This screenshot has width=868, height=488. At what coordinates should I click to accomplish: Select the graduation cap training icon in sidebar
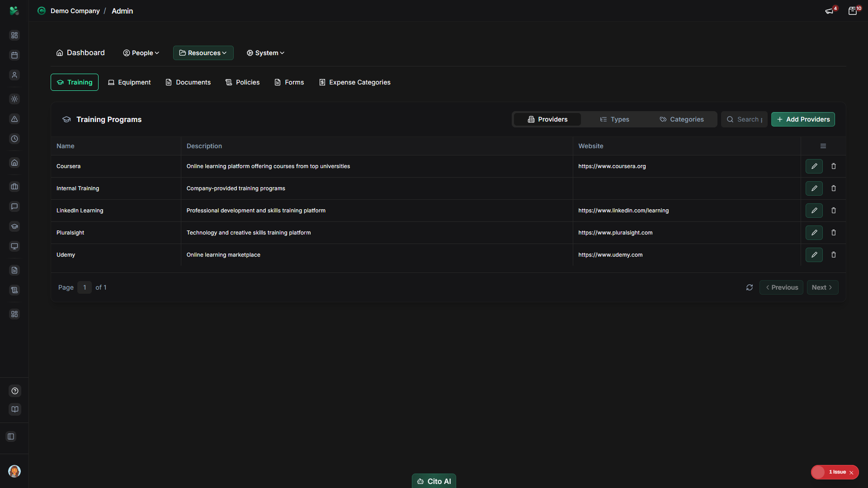click(x=14, y=226)
